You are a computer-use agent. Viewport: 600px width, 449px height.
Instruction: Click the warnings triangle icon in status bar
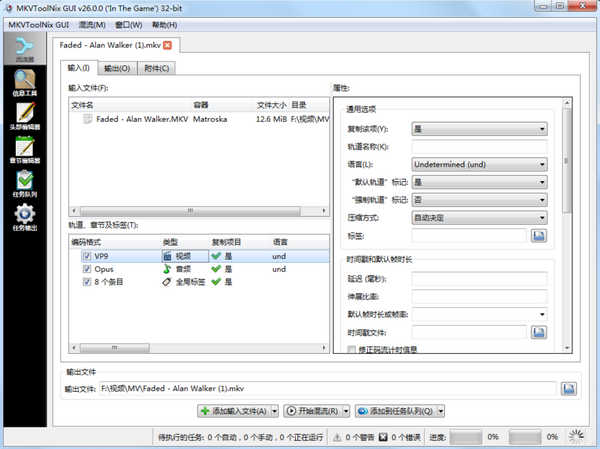(x=338, y=437)
